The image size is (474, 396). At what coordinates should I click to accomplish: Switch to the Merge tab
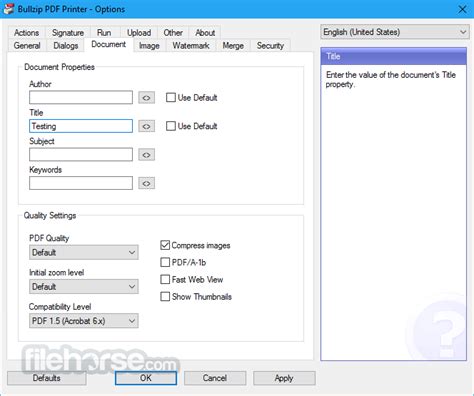coord(233,46)
